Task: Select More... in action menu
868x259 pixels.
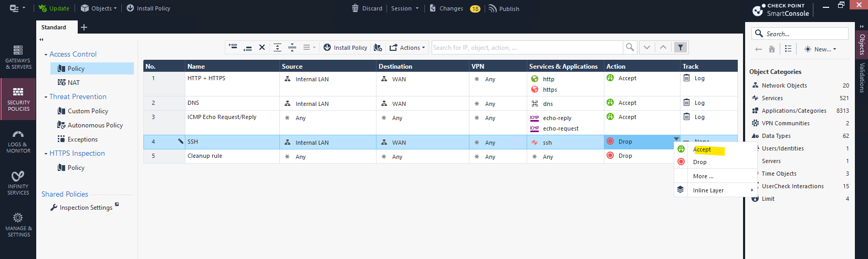Action: tap(715, 176)
